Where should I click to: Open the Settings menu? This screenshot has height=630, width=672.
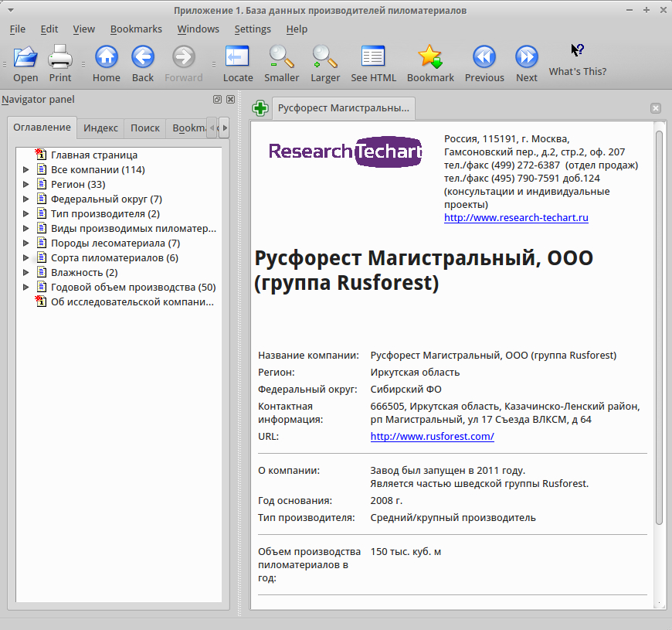coord(253,29)
